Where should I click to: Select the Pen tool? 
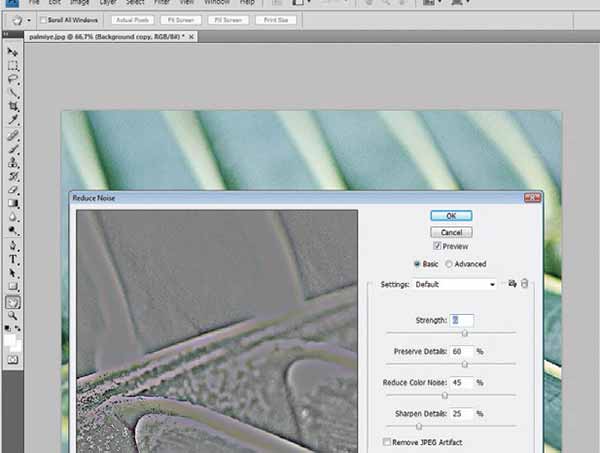click(x=13, y=246)
